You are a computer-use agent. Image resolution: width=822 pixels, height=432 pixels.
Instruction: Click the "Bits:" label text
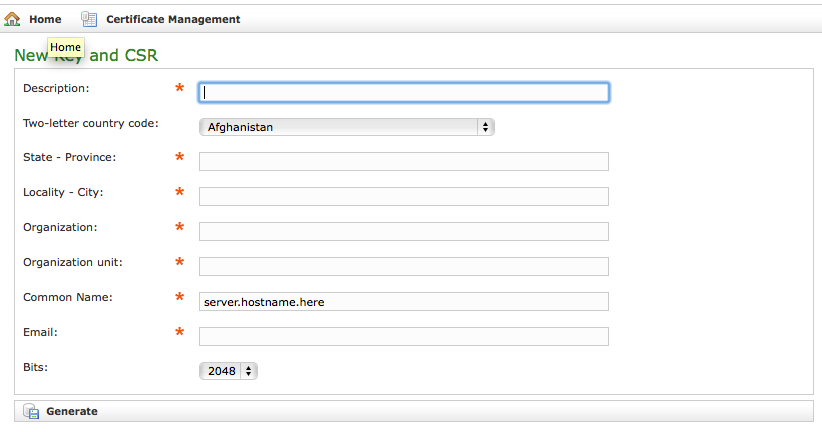click(36, 367)
